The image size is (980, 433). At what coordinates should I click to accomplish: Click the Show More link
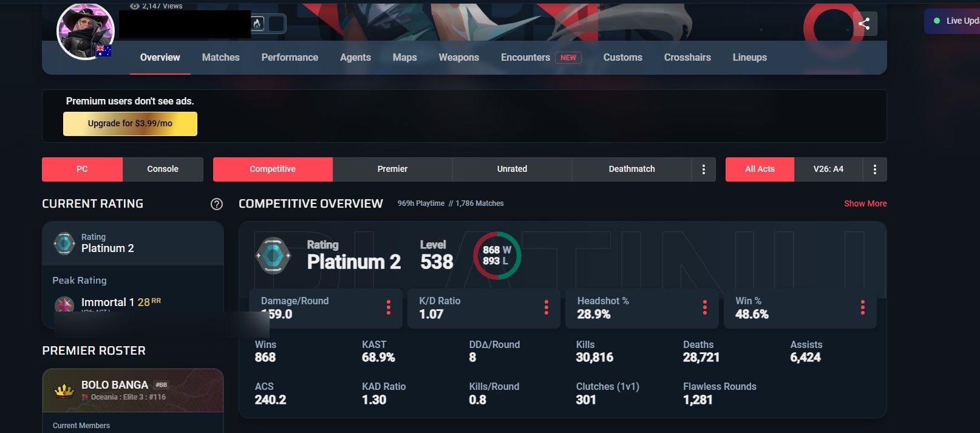pos(865,203)
